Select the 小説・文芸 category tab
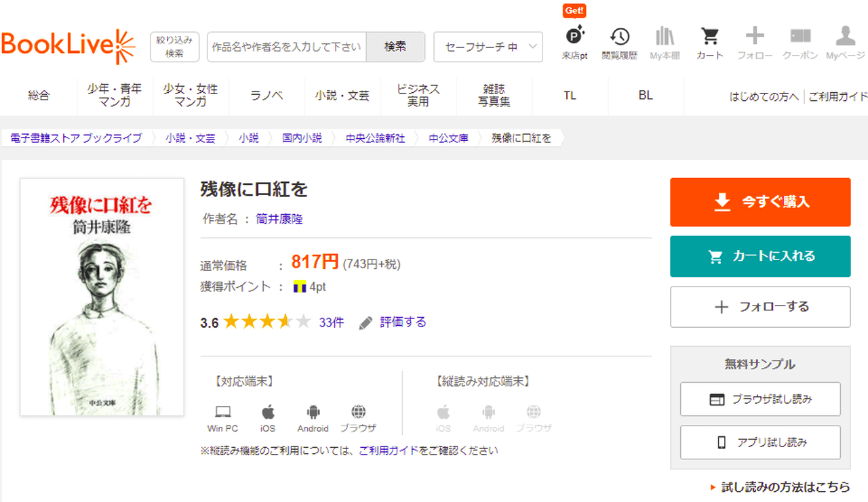Screen dimensions: 868x502 click(x=342, y=96)
